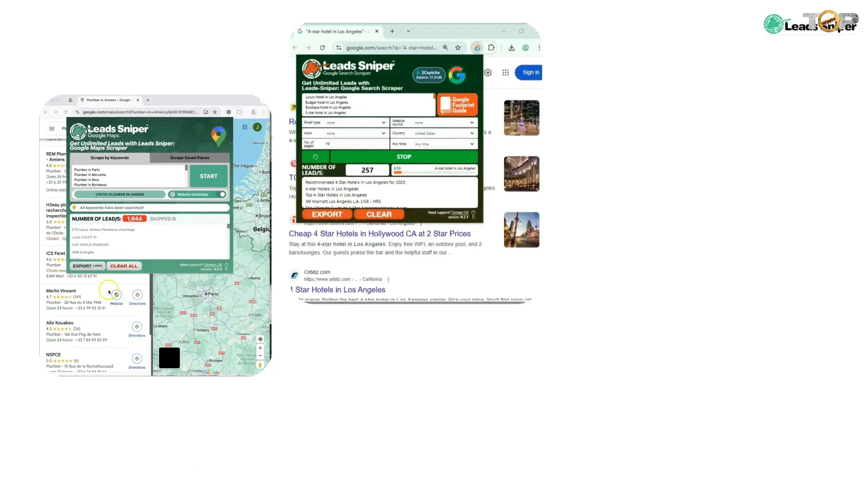Click the 2Captcha balance badge
Image resolution: width=868 pixels, height=488 pixels.
(429, 75)
